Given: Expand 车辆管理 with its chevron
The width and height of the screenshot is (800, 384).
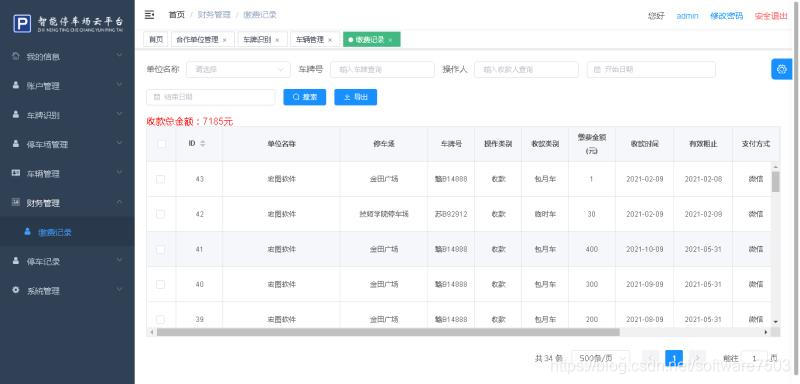Looking at the screenshot, I should tap(119, 173).
